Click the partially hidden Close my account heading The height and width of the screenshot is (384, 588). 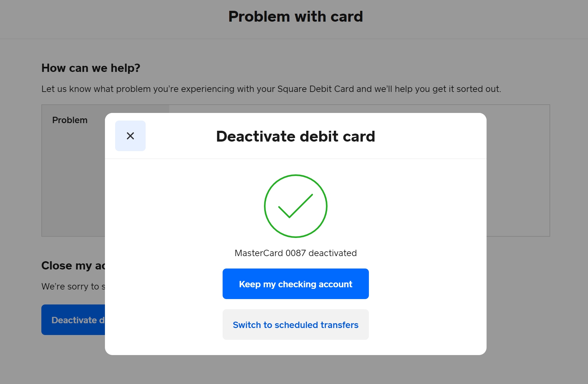click(x=73, y=266)
